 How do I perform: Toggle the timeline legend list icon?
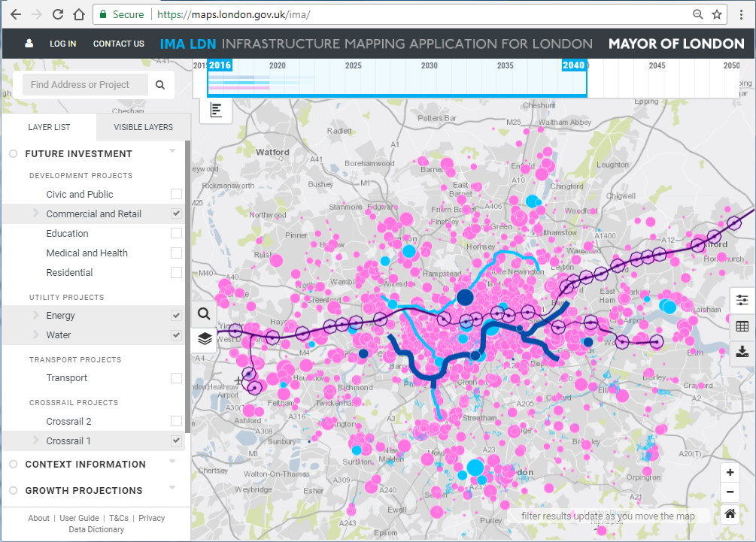pos(217,111)
